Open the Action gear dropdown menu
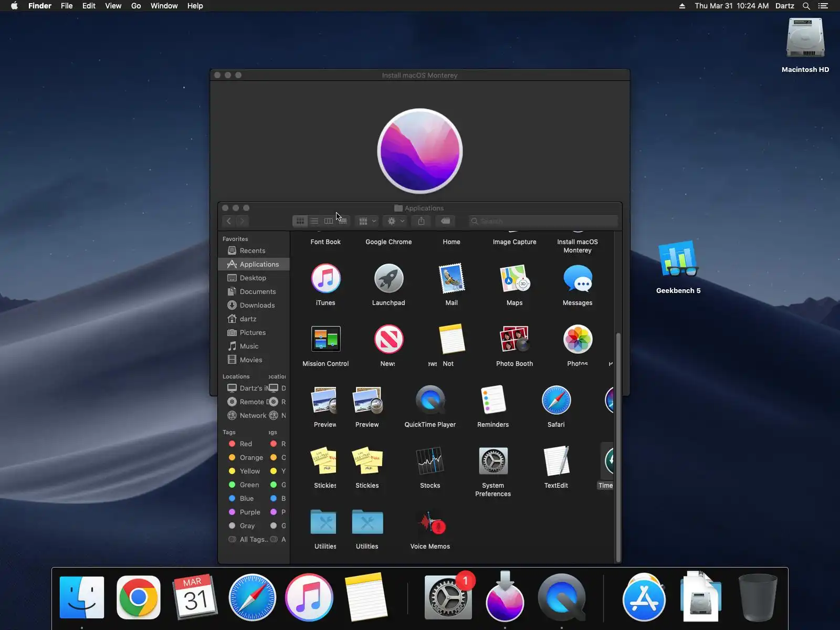The image size is (840, 630). [x=395, y=221]
